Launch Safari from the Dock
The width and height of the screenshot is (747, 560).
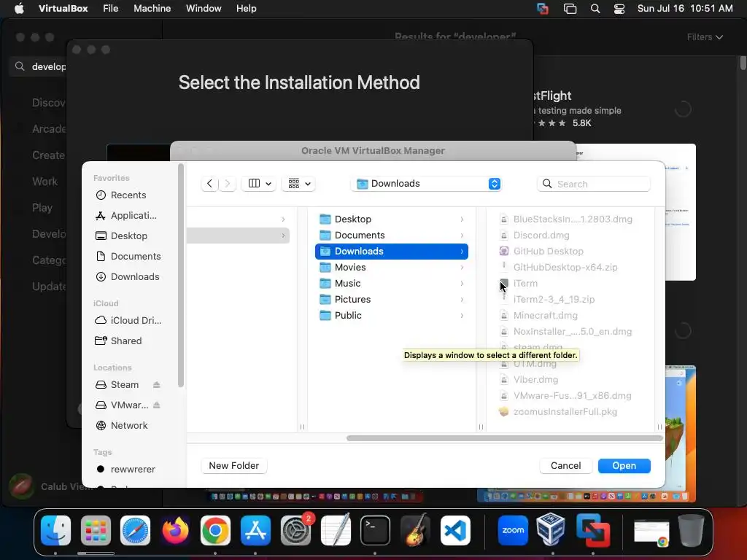(135, 530)
